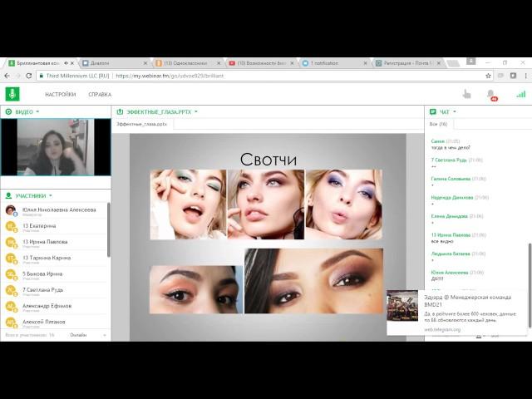This screenshot has height=399, width=532.
Task: Select participant 13 Тарнина Карина
Action: tap(54, 259)
